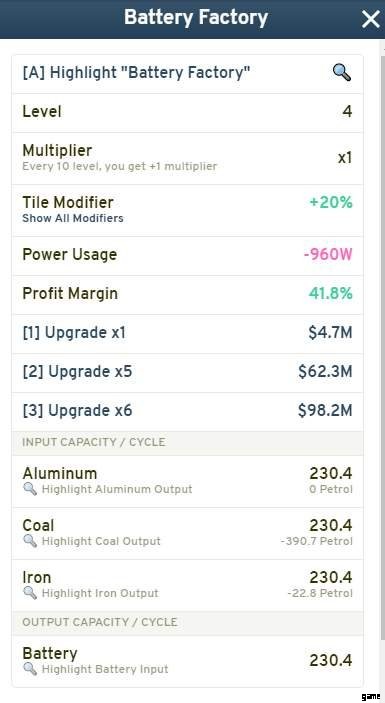The height and width of the screenshot is (703, 385).
Task: Upgrade x1 for $4.7M
Action: pos(187,333)
